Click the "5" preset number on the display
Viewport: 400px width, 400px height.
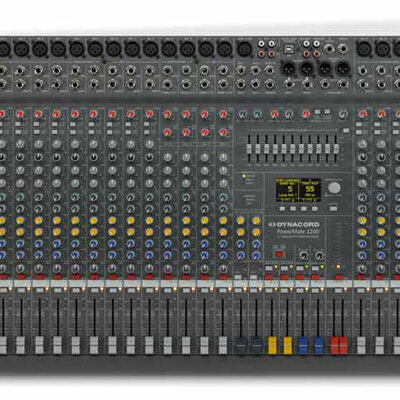[x=290, y=189]
